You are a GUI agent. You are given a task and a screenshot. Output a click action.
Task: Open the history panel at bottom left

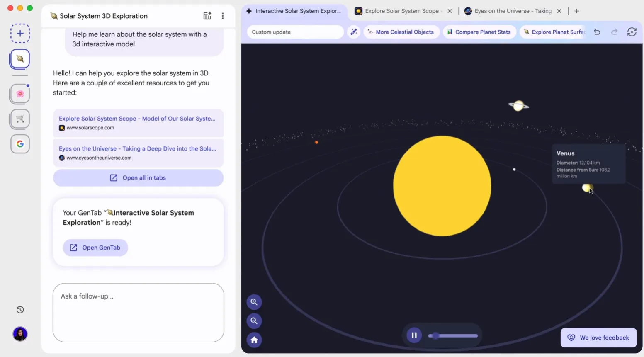[19, 309]
